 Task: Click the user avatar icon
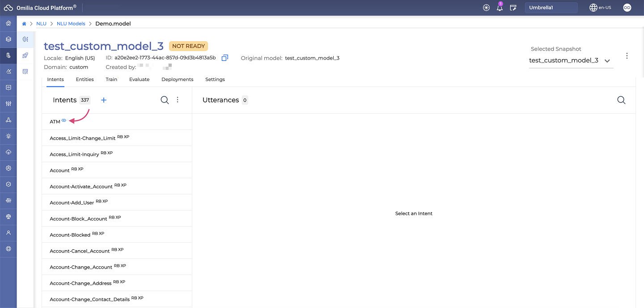tap(627, 8)
